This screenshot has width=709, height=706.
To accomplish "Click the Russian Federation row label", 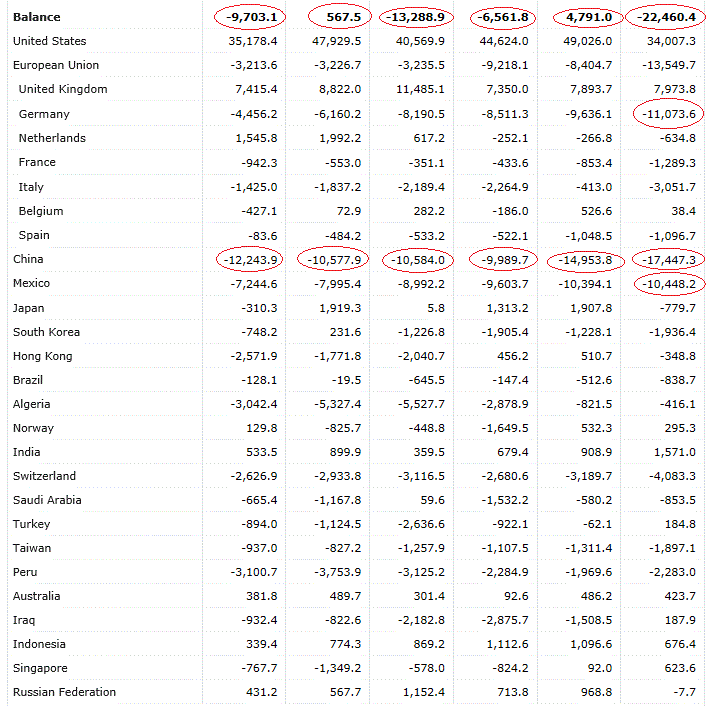I will point(64,692).
